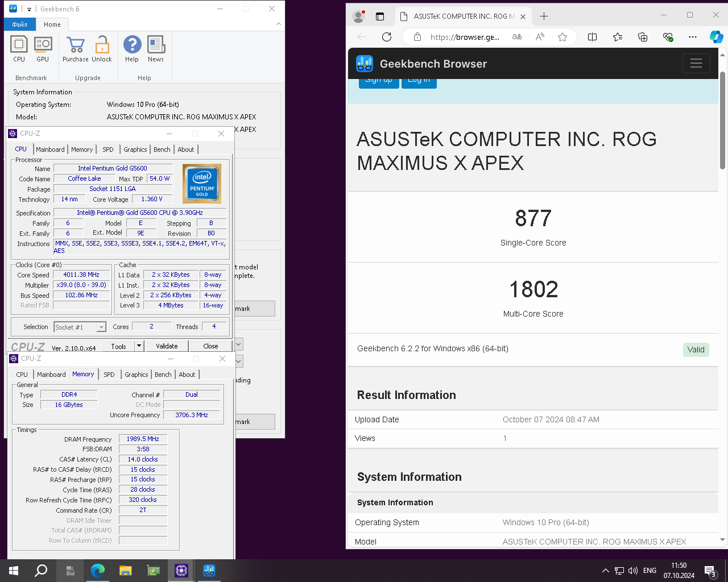This screenshot has height=582, width=728.
Task: Click the Read Aloud icon in address bar
Action: click(x=540, y=37)
